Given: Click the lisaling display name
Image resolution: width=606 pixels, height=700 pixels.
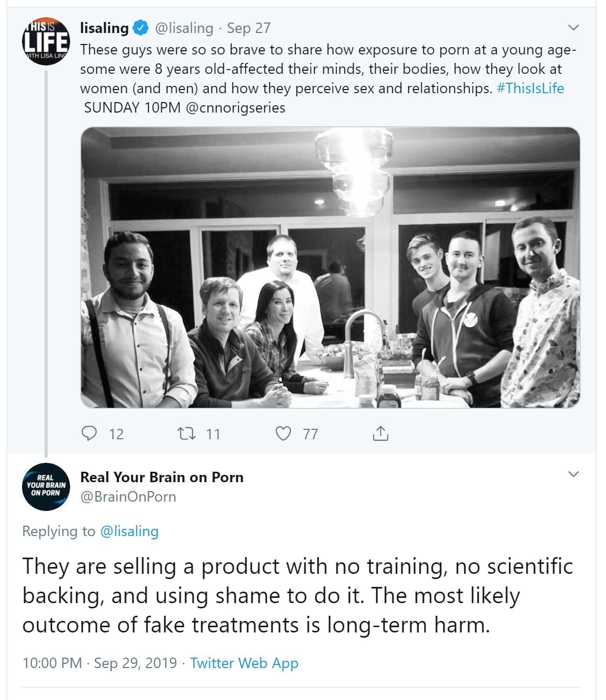Looking at the screenshot, I should click(x=104, y=28).
